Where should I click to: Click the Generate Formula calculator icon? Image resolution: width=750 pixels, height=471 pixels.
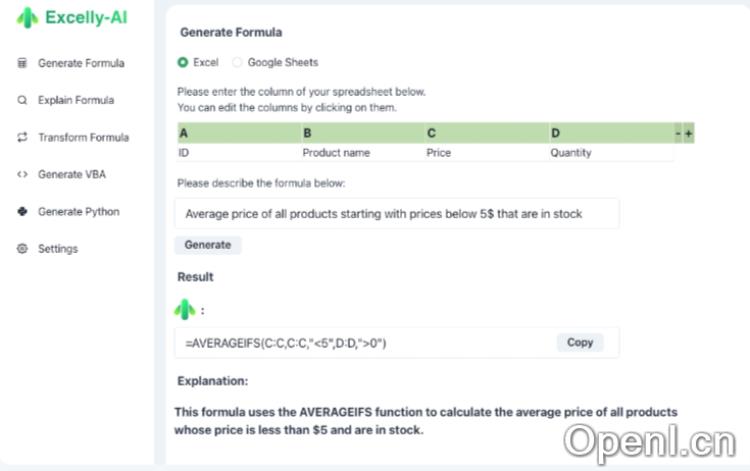point(22,63)
